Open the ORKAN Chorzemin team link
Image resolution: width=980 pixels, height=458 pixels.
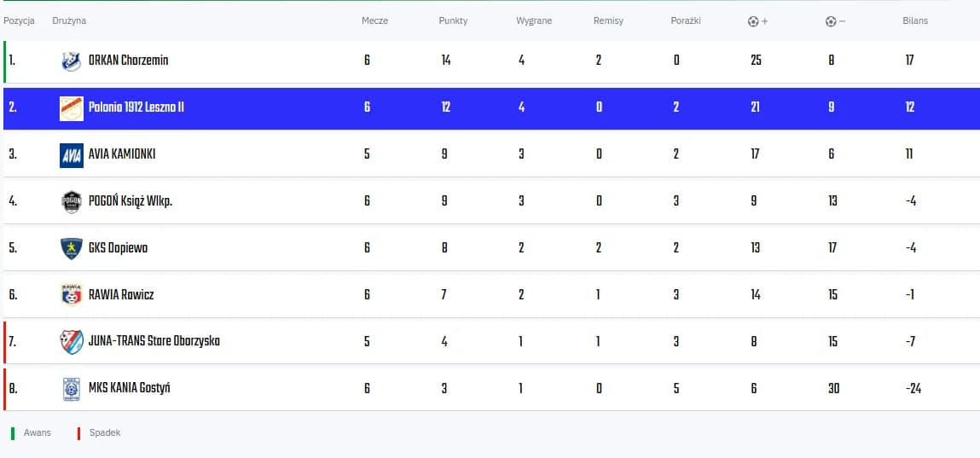coord(128,61)
